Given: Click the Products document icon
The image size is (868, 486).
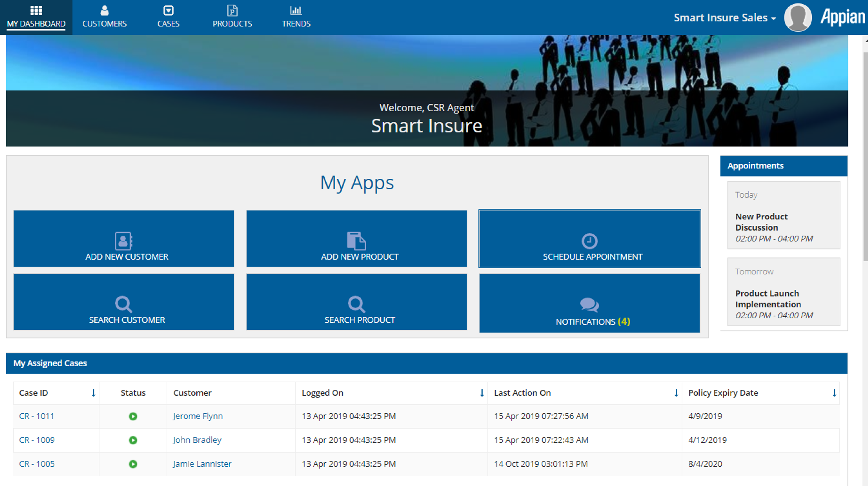Looking at the screenshot, I should click(232, 10).
